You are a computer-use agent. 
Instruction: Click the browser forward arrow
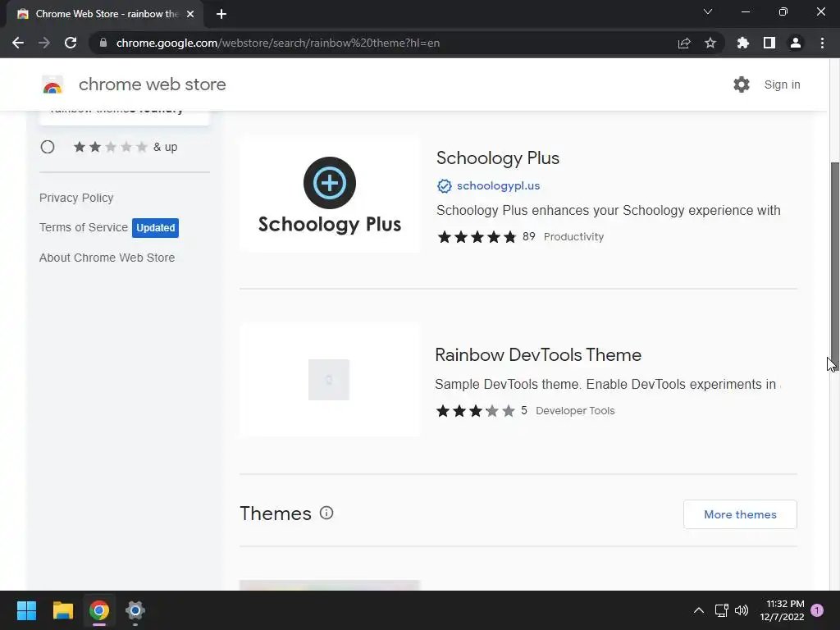(44, 43)
